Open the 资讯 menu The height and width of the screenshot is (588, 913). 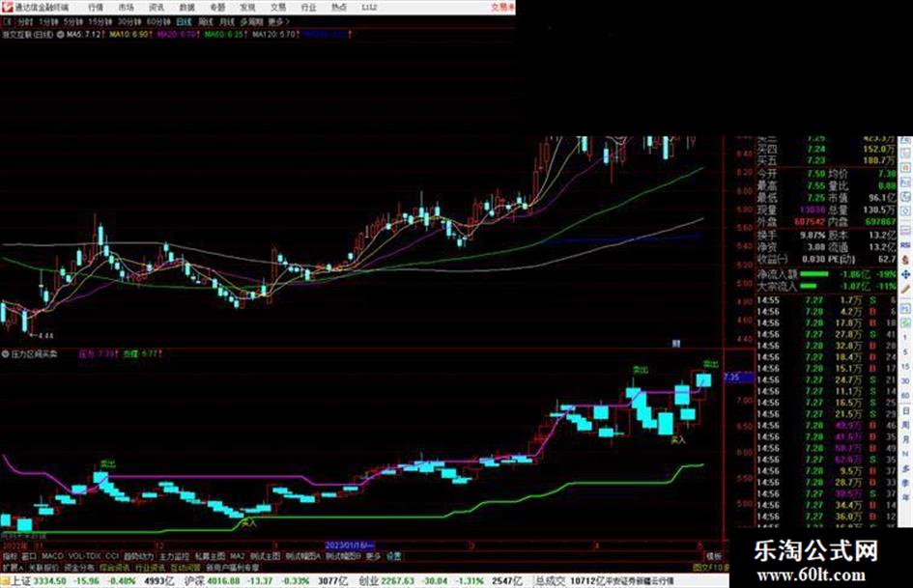point(157,7)
